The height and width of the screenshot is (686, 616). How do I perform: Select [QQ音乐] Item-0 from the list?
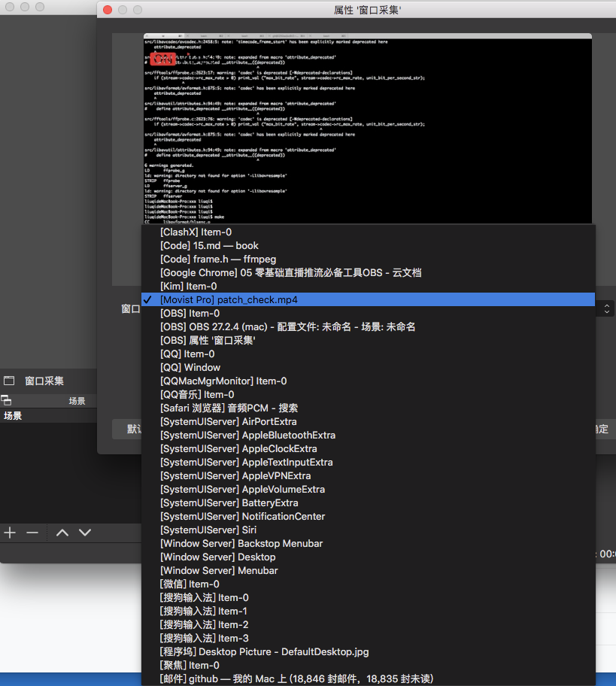click(x=197, y=394)
